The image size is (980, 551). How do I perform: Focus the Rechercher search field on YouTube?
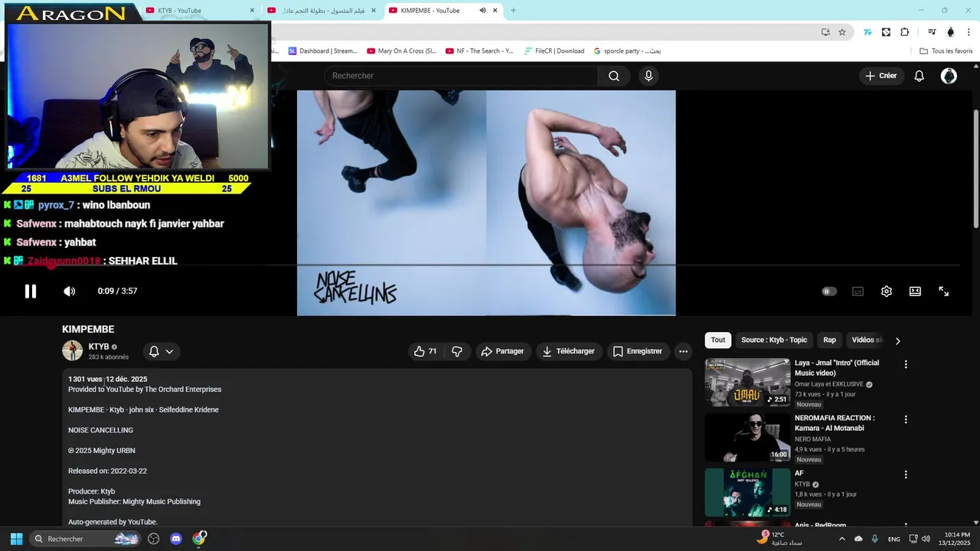pyautogui.click(x=462, y=76)
